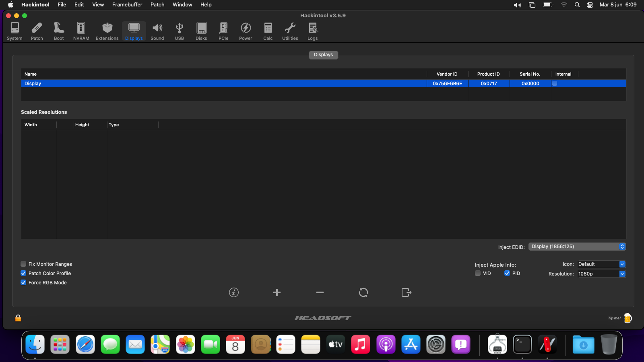Export the display override file

coord(407,292)
